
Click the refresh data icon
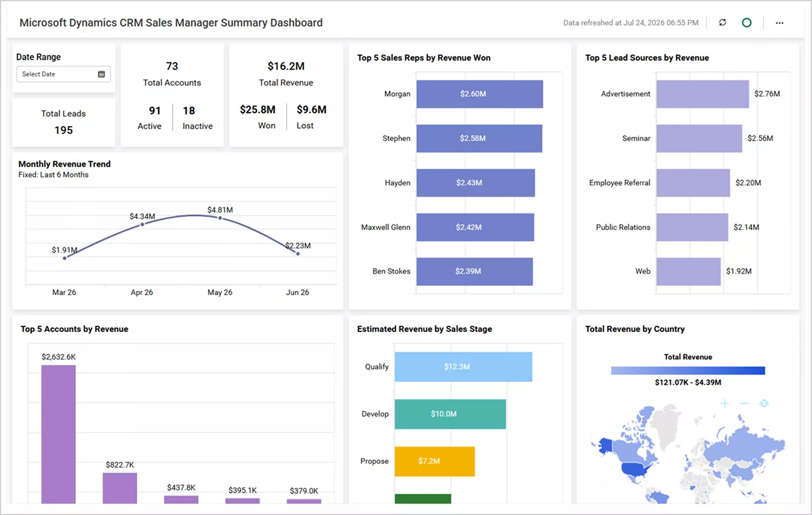[x=722, y=22]
